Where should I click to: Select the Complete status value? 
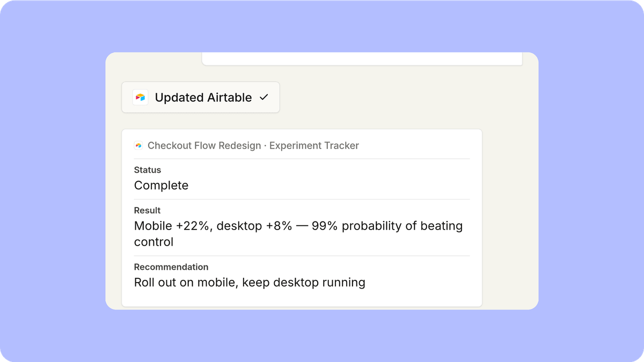pyautogui.click(x=161, y=186)
